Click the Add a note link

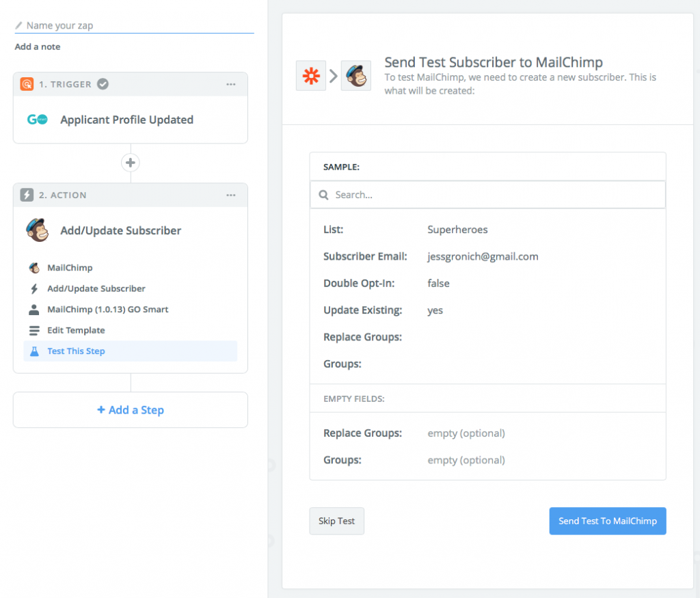pyautogui.click(x=38, y=46)
